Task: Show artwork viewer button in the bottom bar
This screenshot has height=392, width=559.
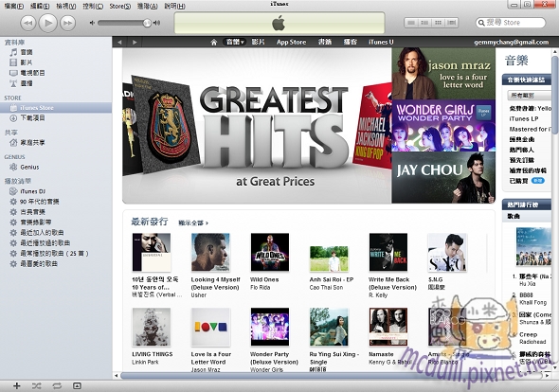Action: (77, 385)
